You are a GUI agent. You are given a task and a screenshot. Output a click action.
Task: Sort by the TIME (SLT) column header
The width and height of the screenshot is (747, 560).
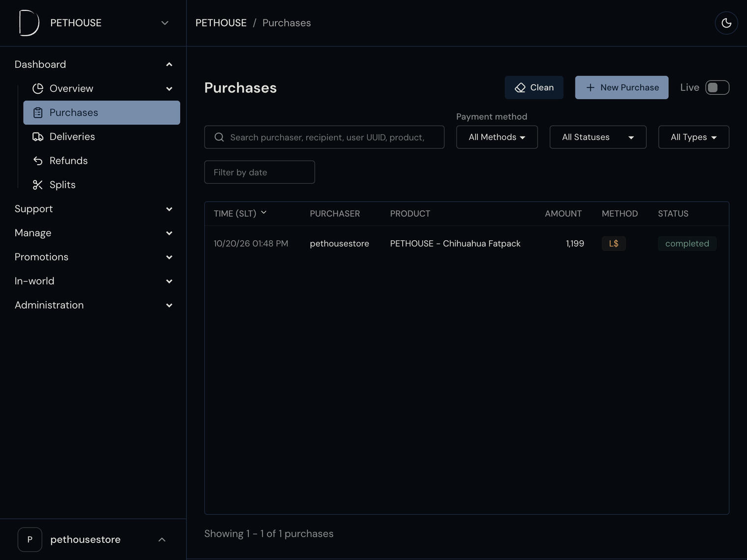coord(240,213)
